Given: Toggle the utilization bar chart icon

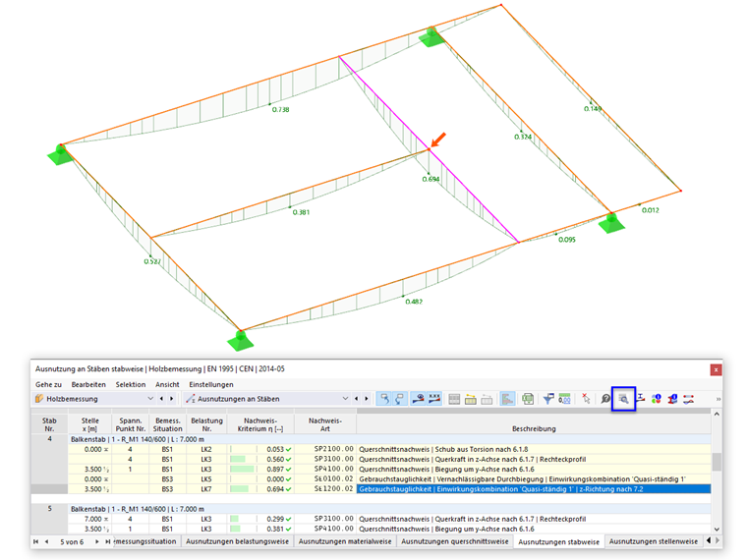Looking at the screenshot, I should [507, 399].
